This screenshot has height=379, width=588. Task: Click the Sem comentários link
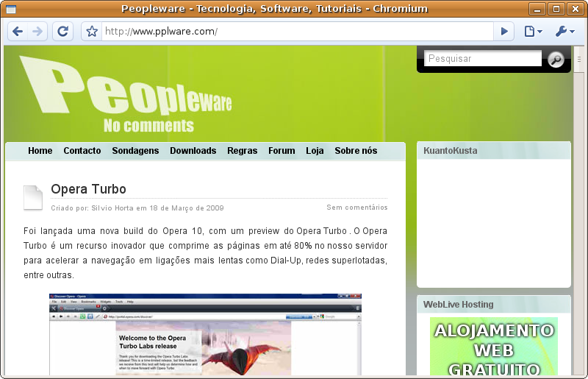click(x=357, y=208)
